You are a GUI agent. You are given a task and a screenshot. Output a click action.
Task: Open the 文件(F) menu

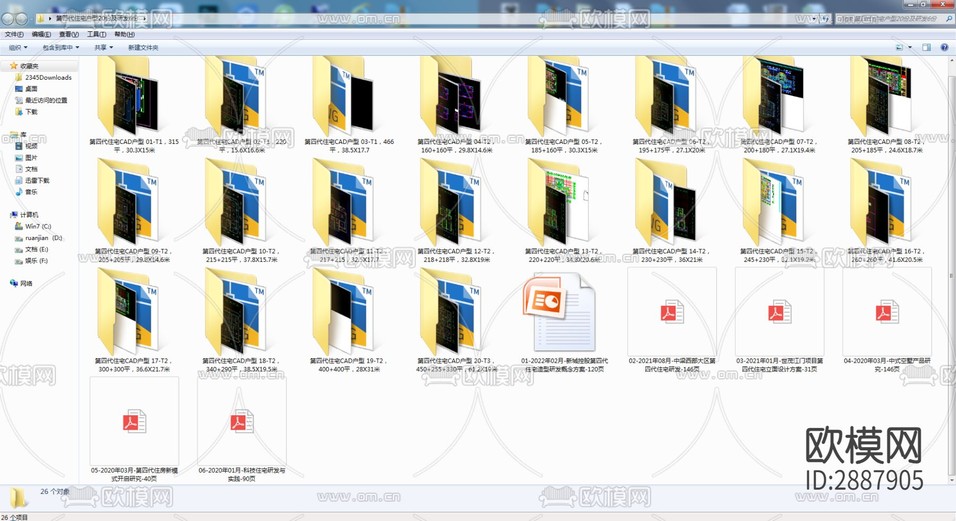click(14, 35)
